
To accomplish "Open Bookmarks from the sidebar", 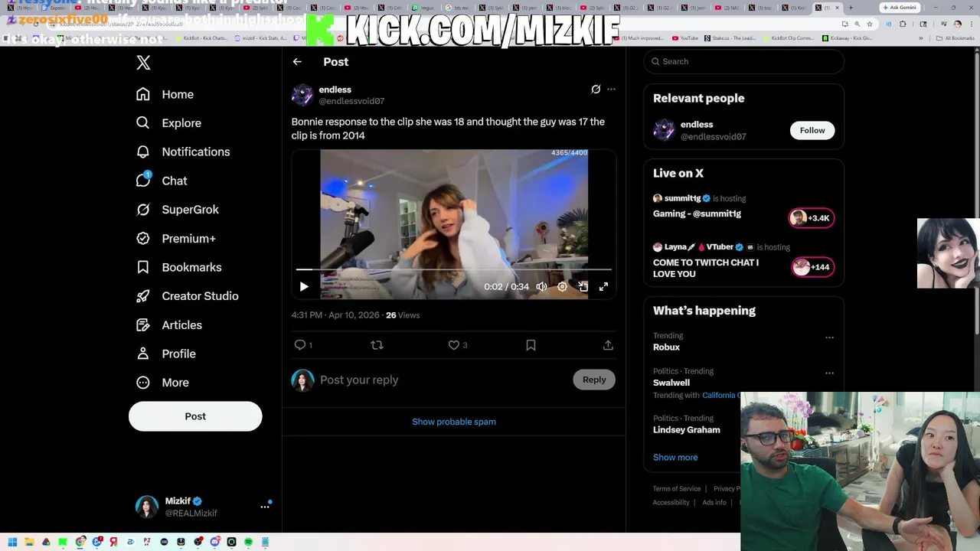I will click(178, 267).
